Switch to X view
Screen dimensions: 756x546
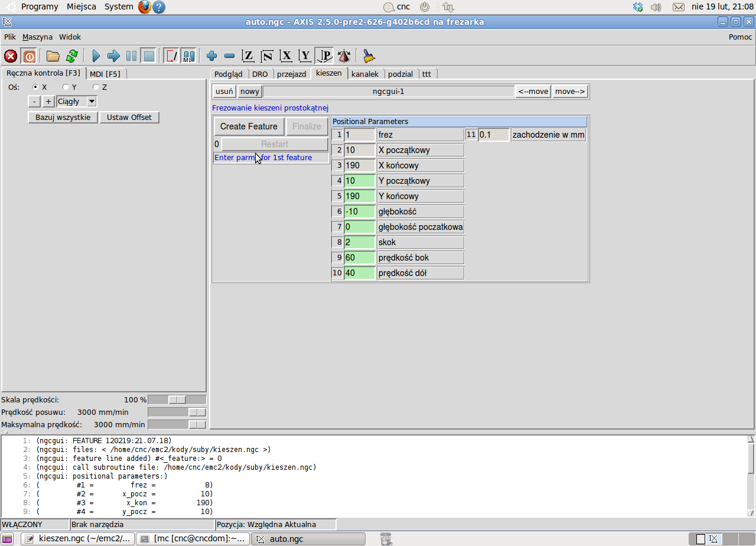[x=286, y=56]
